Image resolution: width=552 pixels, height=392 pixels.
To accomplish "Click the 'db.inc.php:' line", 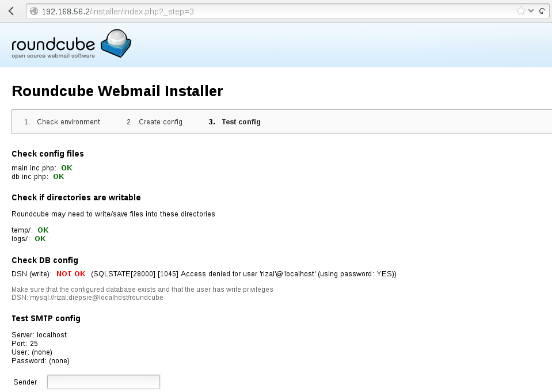I will [x=38, y=177].
